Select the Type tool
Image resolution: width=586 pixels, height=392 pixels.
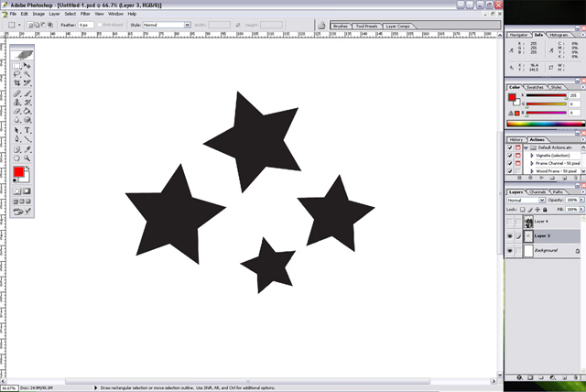click(x=27, y=130)
